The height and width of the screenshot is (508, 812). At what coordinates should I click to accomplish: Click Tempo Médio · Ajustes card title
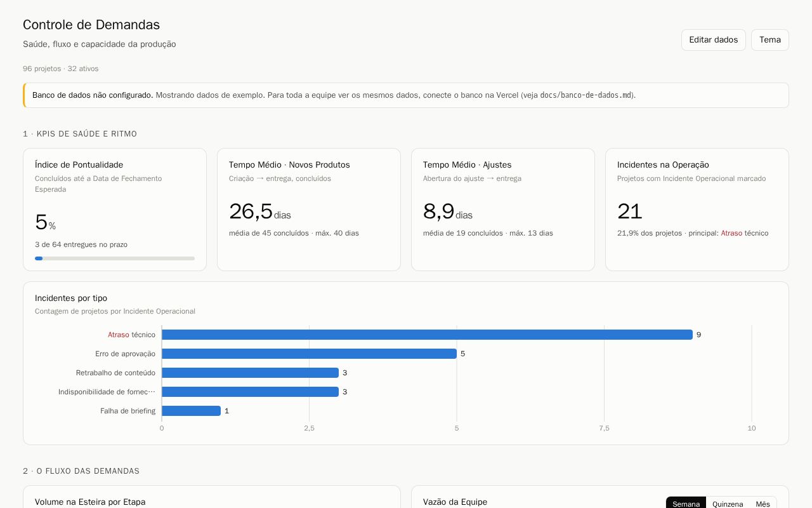point(467,164)
